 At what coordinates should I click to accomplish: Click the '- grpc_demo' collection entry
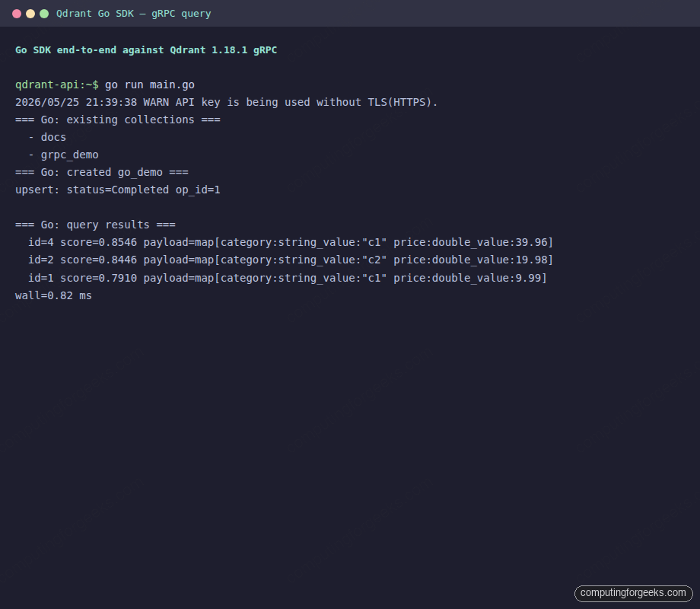63,155
